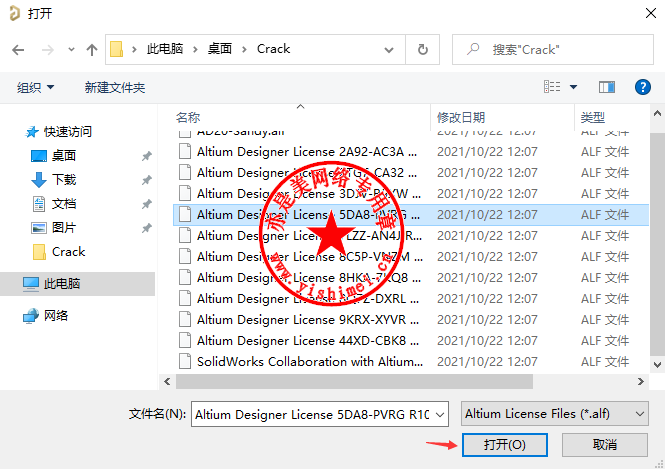Click the 3D license file row icon
The width and height of the screenshot is (665, 469).
(x=184, y=193)
